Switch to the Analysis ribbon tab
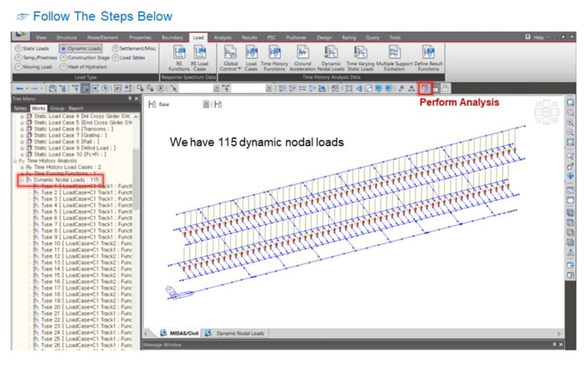 click(223, 38)
